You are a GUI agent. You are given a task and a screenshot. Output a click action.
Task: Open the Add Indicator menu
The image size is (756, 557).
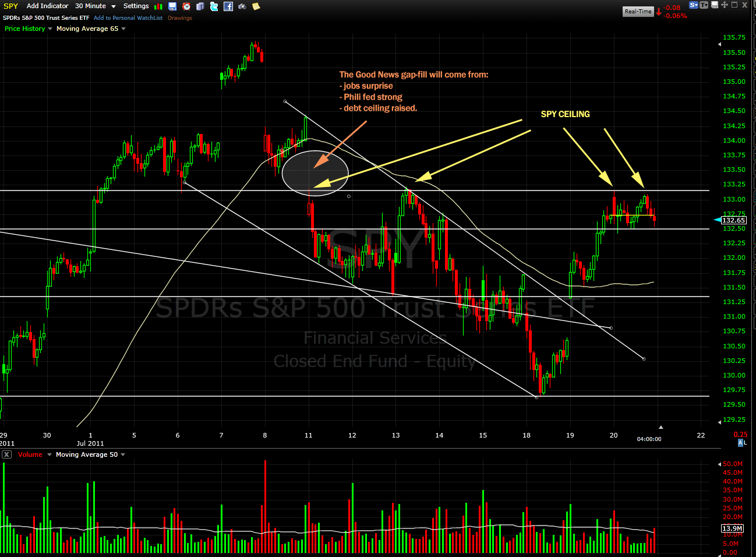coord(47,6)
